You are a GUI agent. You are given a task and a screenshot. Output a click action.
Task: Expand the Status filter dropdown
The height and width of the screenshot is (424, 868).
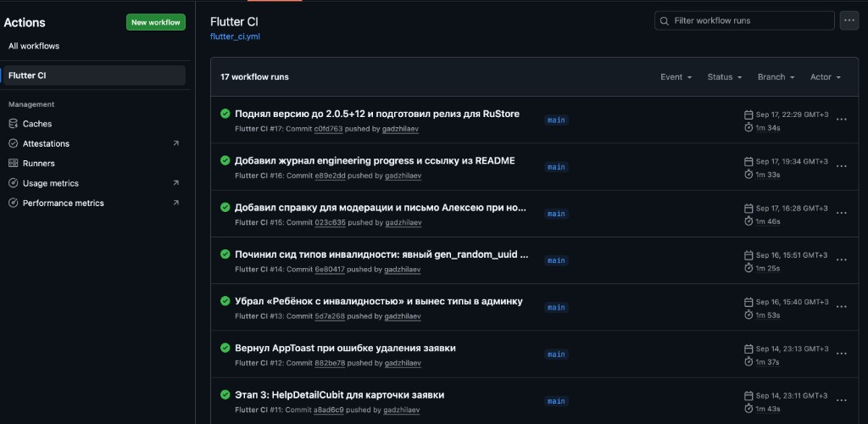(725, 77)
